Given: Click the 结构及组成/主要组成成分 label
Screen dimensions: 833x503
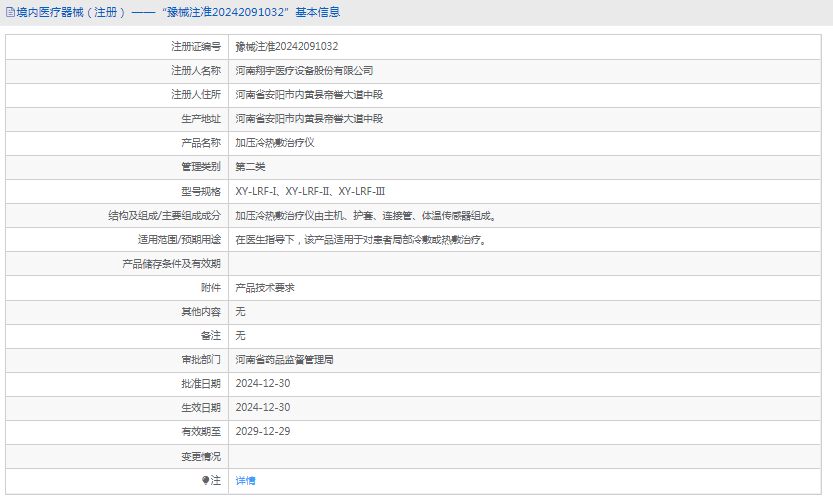Looking at the screenshot, I should click(x=165, y=216).
